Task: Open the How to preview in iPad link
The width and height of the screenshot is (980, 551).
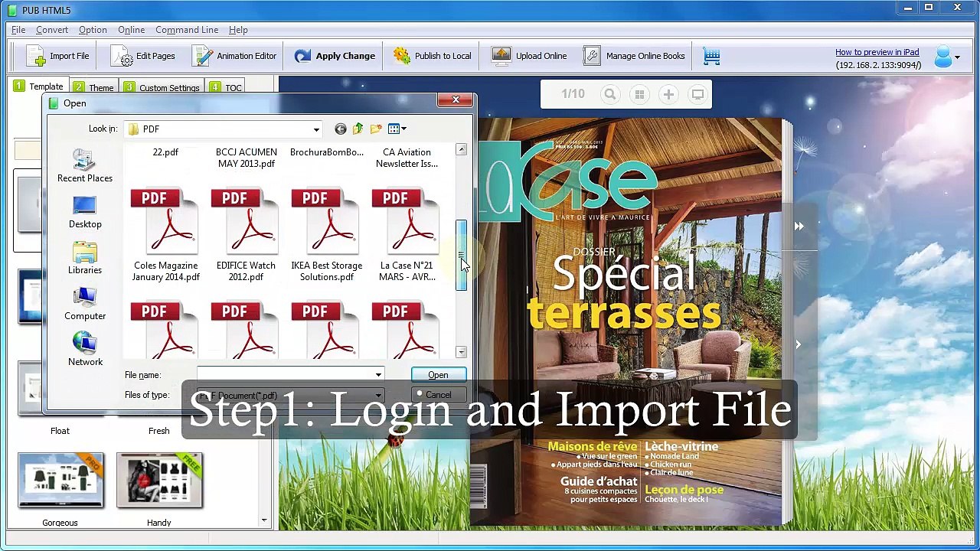Action: pos(877,52)
